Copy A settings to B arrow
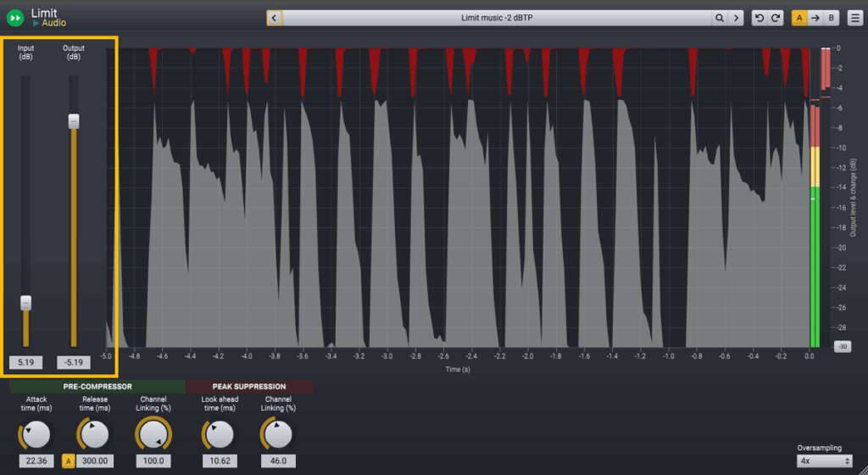 [815, 18]
